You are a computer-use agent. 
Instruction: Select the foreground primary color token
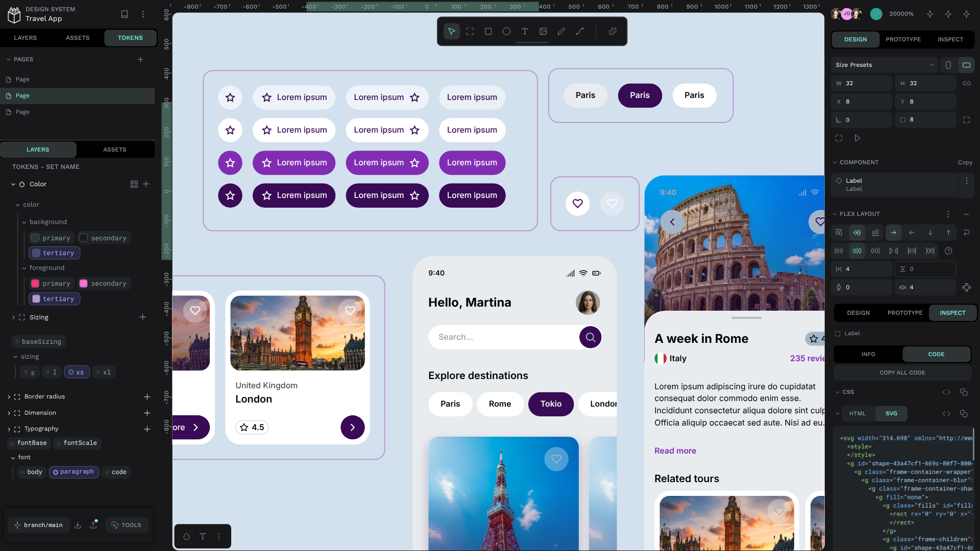pyautogui.click(x=52, y=284)
